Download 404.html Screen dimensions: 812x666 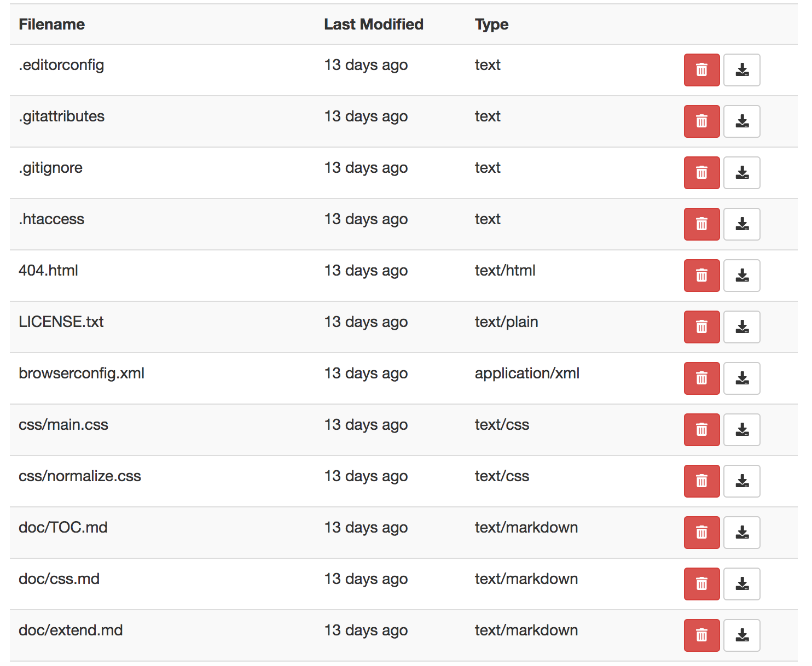tap(742, 276)
